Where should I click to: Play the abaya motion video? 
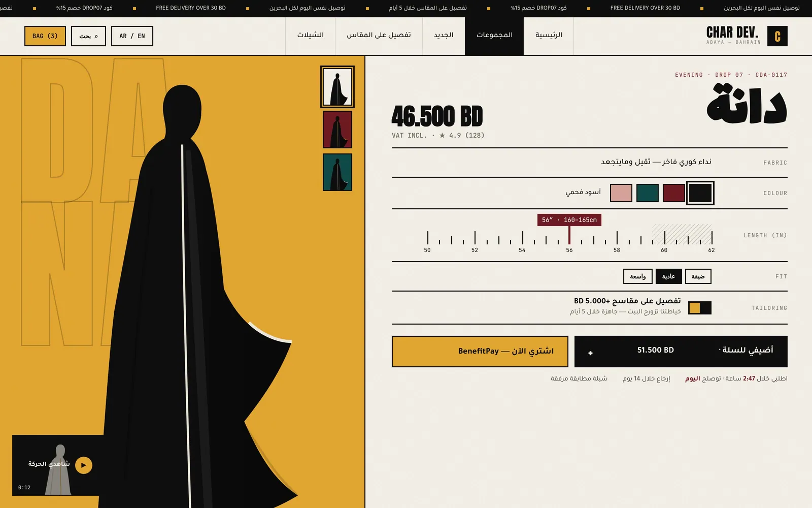coord(84,465)
